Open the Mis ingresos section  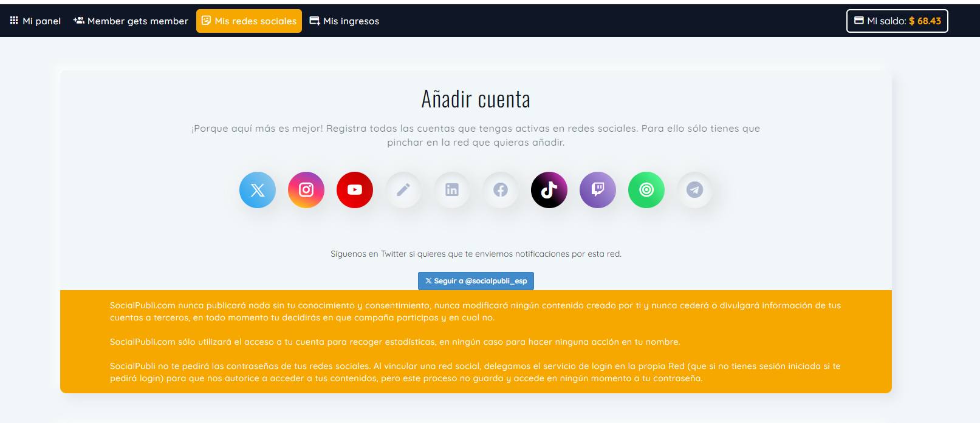click(x=344, y=21)
